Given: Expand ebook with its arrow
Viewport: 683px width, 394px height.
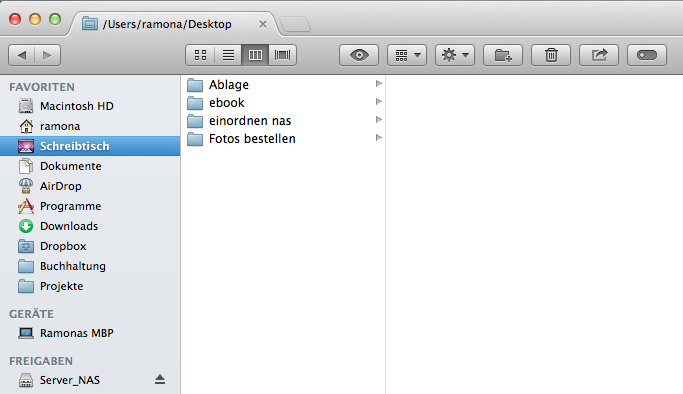Looking at the screenshot, I should pyautogui.click(x=379, y=101).
